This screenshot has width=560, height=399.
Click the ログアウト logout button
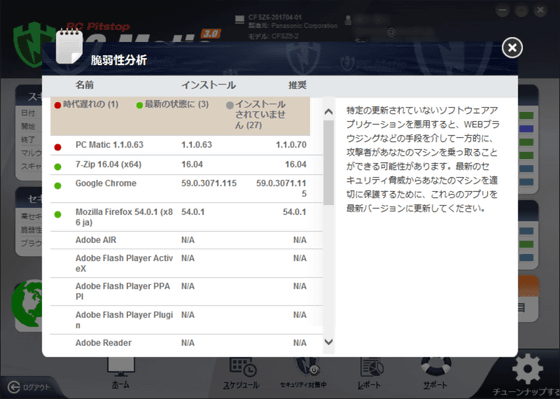point(29,387)
